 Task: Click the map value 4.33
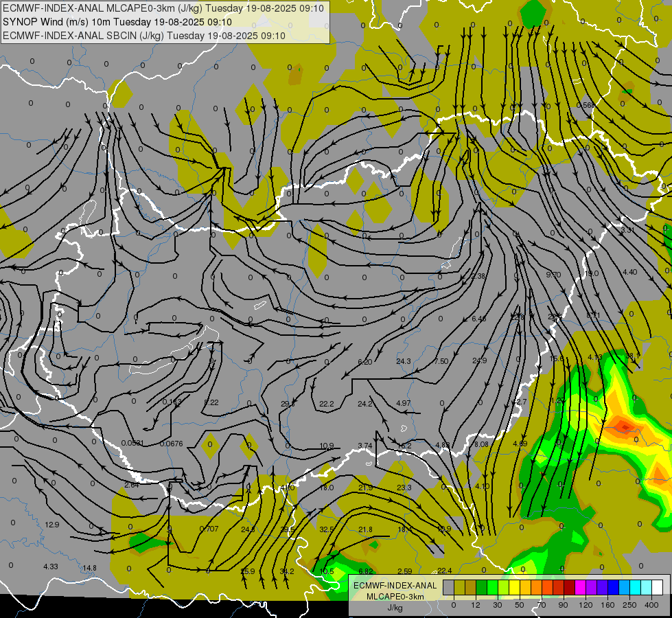coord(51,566)
